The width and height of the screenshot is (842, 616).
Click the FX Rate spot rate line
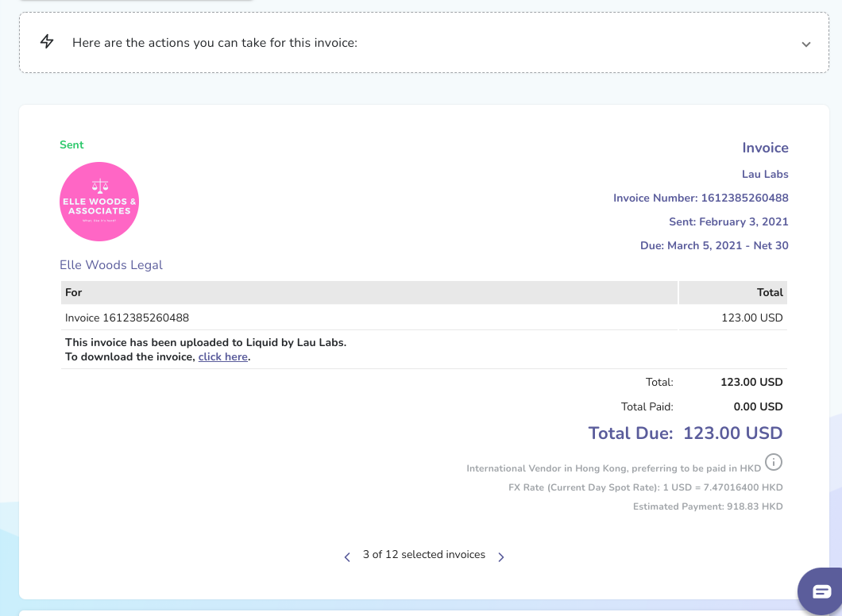646,487
